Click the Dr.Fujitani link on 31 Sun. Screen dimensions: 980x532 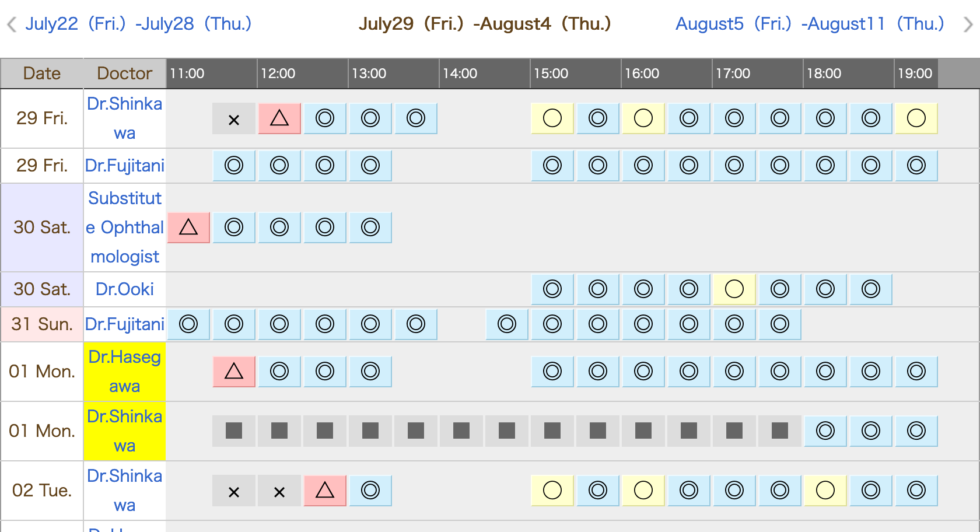click(124, 324)
